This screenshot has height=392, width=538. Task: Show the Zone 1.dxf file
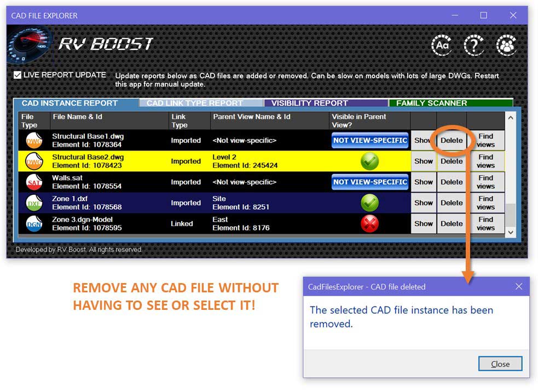(424, 203)
